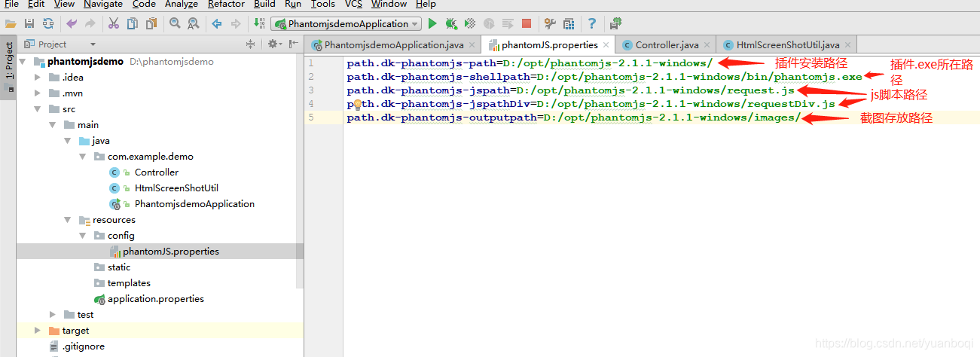Click the Save All toolbar icon
Image resolution: width=980 pixels, height=357 pixels.
29,24
